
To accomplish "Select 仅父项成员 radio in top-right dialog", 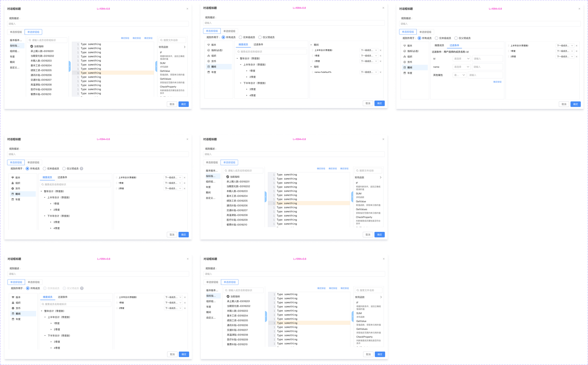I will pyautogui.click(x=456, y=38).
